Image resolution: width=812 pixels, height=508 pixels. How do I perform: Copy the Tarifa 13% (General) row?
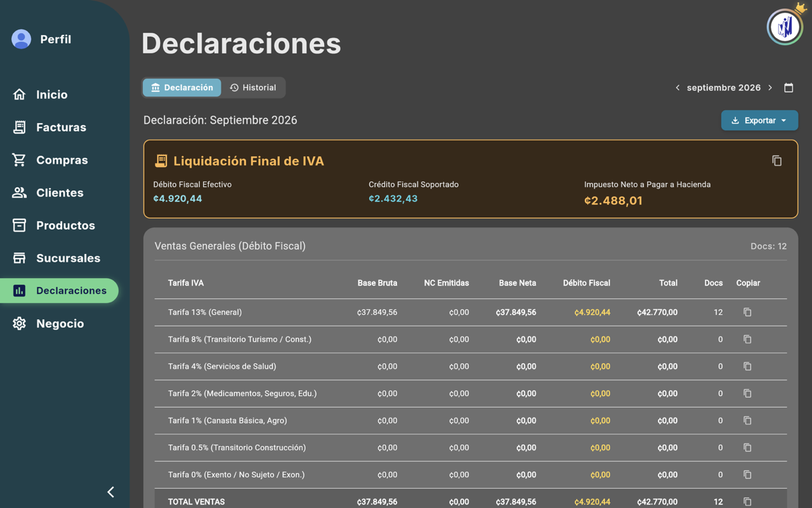pos(747,312)
